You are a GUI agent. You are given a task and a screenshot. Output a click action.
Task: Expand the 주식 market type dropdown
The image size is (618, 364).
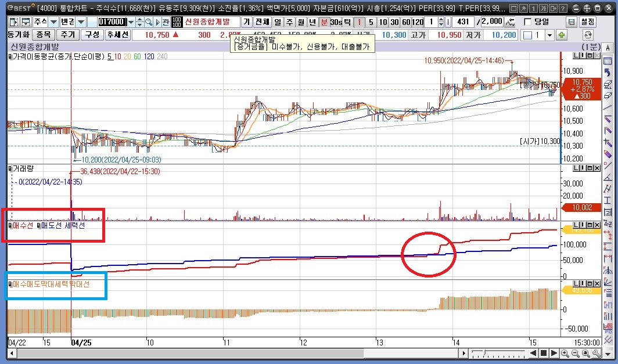53,21
